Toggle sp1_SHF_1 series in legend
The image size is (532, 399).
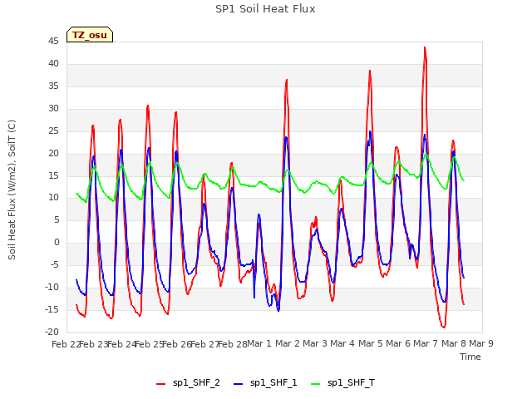(x=265, y=383)
